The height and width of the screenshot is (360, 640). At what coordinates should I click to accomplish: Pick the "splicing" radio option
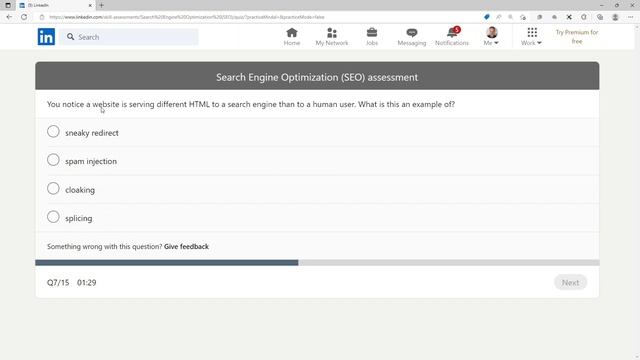coord(53,217)
